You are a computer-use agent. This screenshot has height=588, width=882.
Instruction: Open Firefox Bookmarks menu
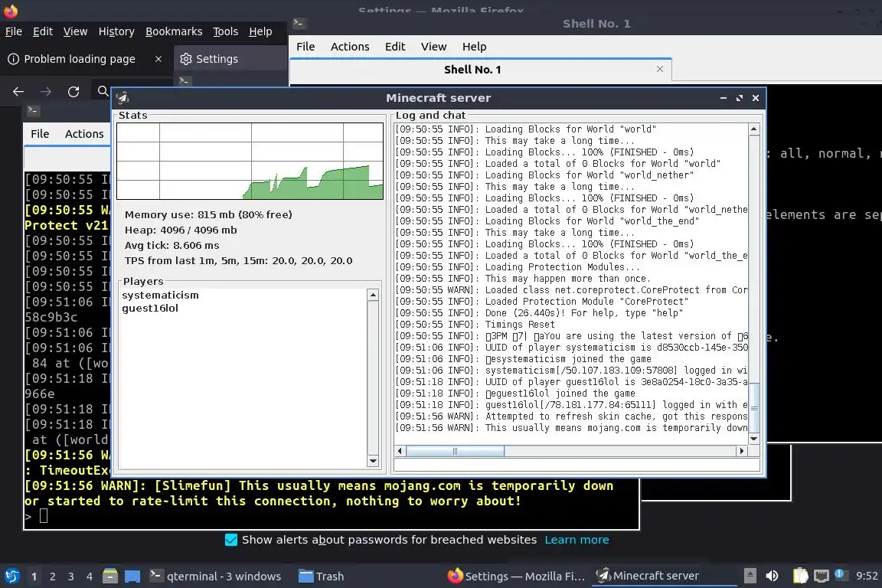pos(174,31)
